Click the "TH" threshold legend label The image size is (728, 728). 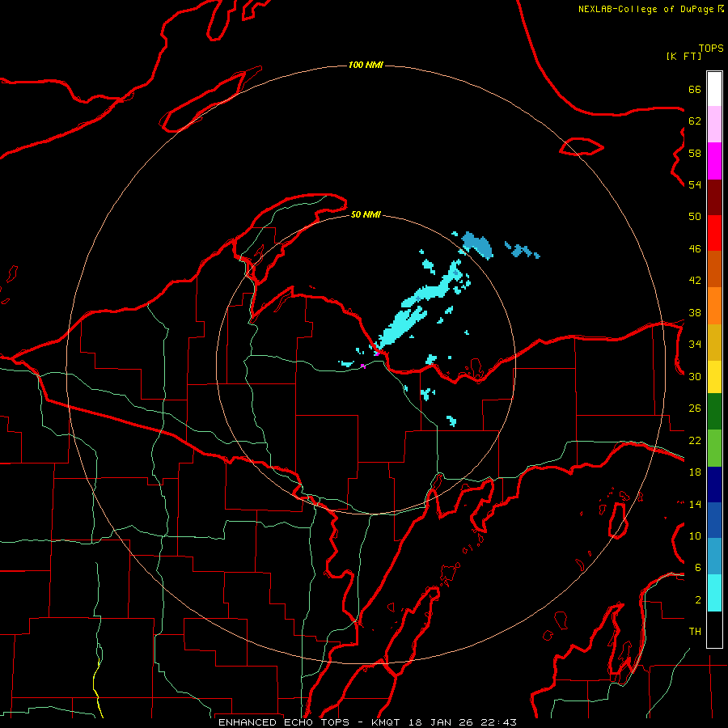click(695, 632)
